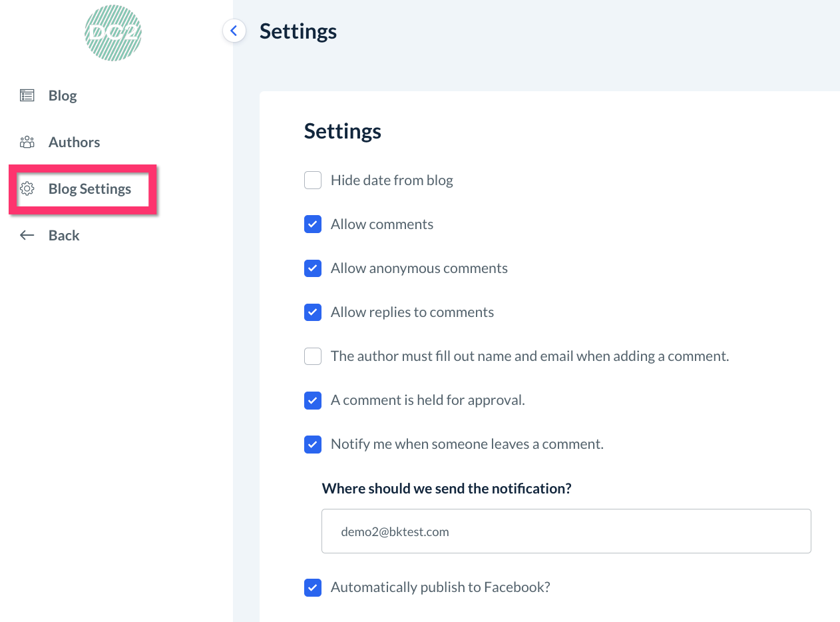This screenshot has height=622, width=840.
Task: Click the Blog list icon in sidebar
Action: tap(27, 95)
